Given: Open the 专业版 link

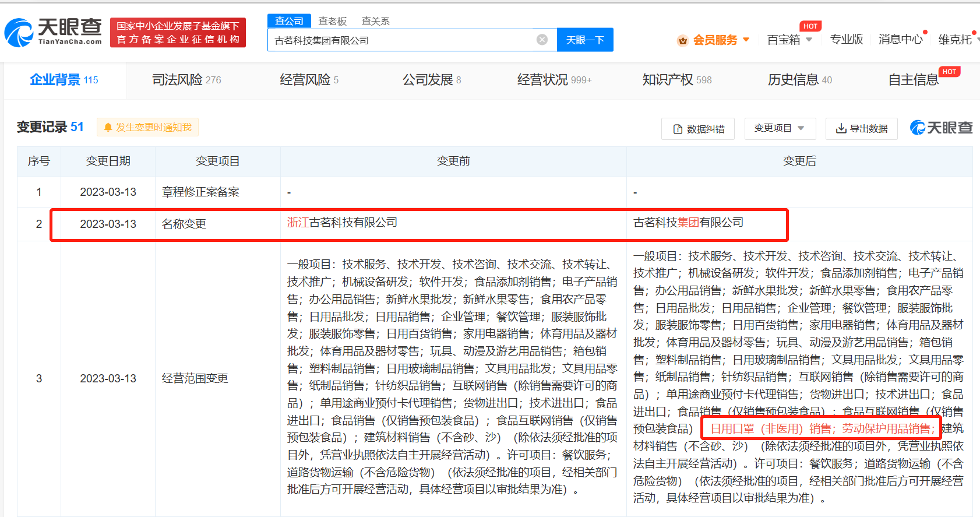Looking at the screenshot, I should click(x=846, y=40).
